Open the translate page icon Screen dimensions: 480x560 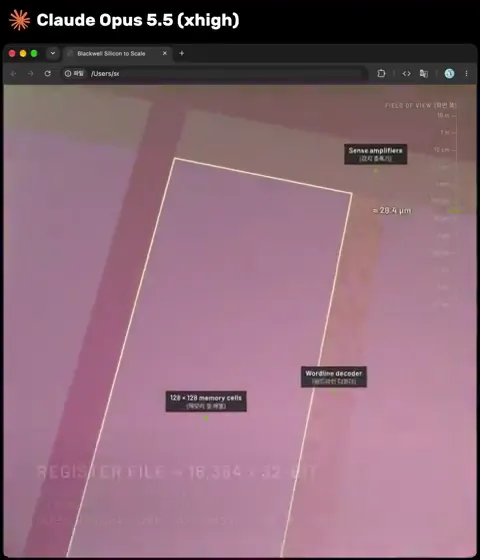pyautogui.click(x=424, y=74)
